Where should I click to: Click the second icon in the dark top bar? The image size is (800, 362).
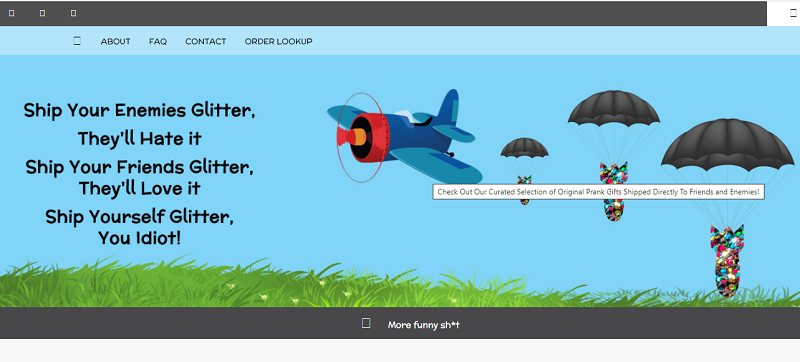[42, 13]
